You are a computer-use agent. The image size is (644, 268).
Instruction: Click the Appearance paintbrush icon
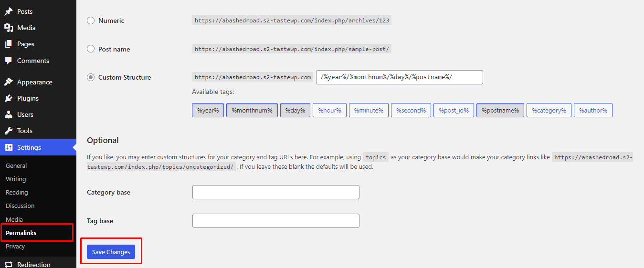point(9,82)
